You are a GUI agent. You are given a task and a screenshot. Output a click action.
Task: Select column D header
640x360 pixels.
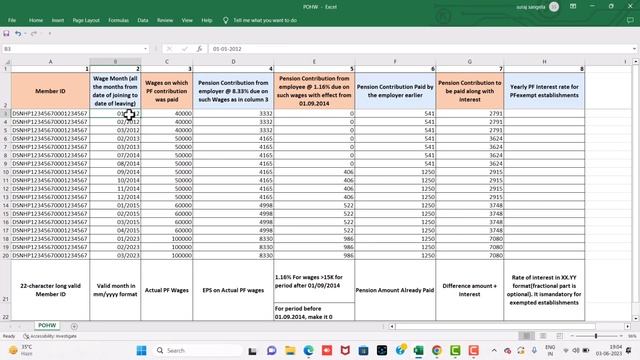tap(233, 62)
